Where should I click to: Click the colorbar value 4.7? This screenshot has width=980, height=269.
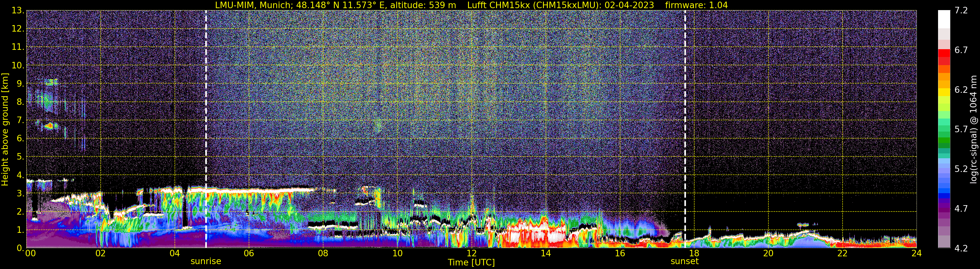(961, 208)
